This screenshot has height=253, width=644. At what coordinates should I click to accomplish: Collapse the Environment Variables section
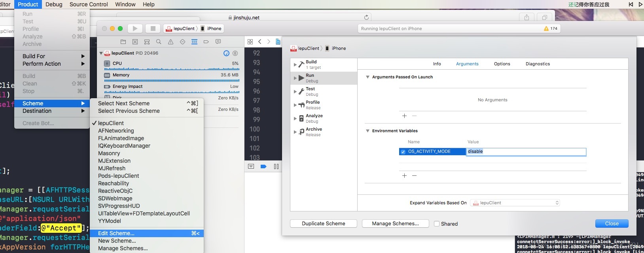(x=367, y=131)
